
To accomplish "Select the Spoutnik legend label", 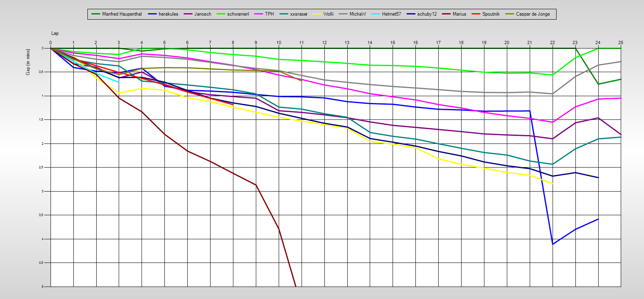I will [491, 14].
